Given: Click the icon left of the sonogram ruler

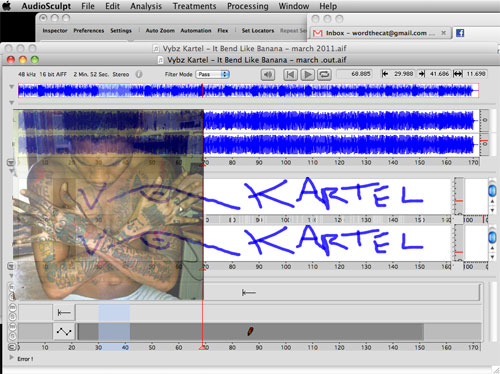Looking at the screenshot, I should click(11, 266).
